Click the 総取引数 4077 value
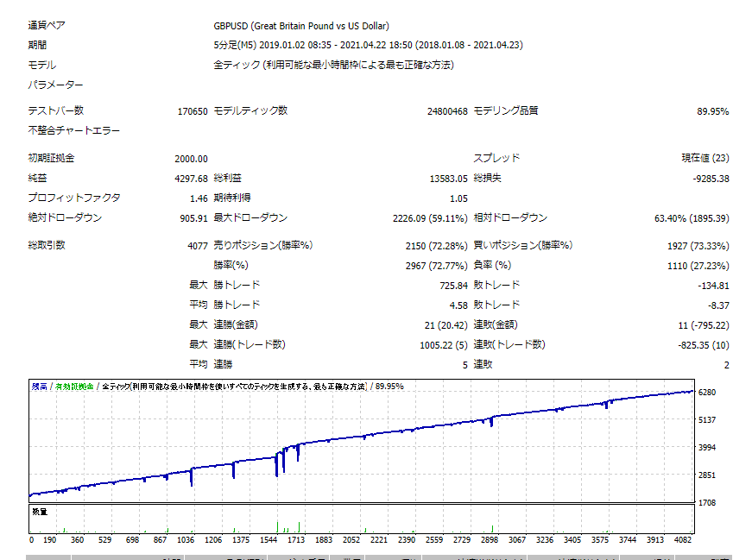The height and width of the screenshot is (560, 752). point(197,245)
